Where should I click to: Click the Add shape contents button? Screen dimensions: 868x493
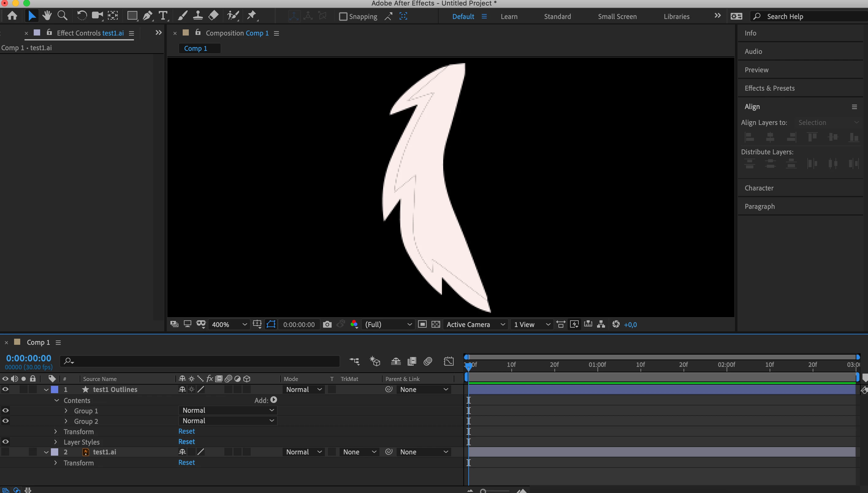[x=274, y=400]
